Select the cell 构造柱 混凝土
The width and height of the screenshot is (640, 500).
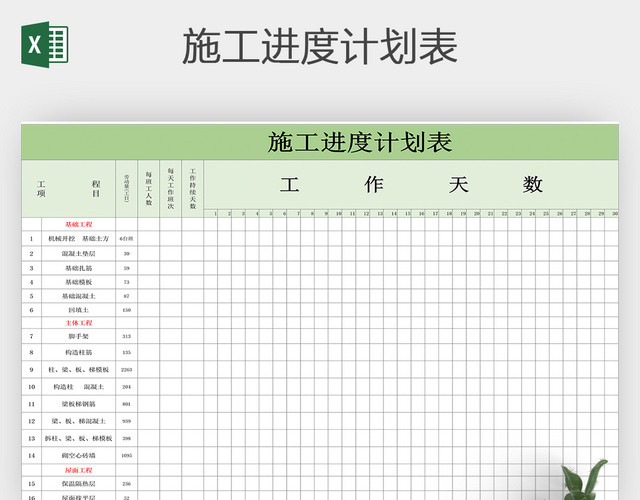79,387
